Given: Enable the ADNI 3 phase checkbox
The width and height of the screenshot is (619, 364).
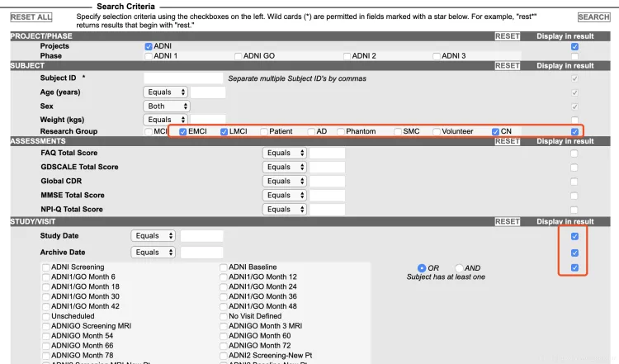Looking at the screenshot, I should pyautogui.click(x=437, y=56).
